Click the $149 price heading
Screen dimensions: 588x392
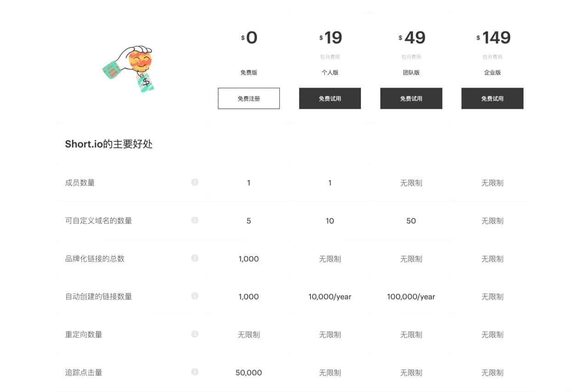click(493, 38)
